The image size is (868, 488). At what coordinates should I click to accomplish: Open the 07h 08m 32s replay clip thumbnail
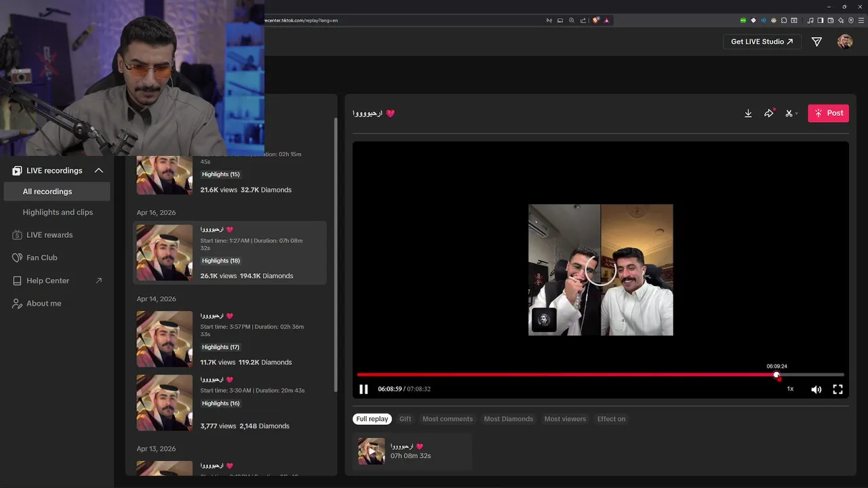click(x=372, y=451)
